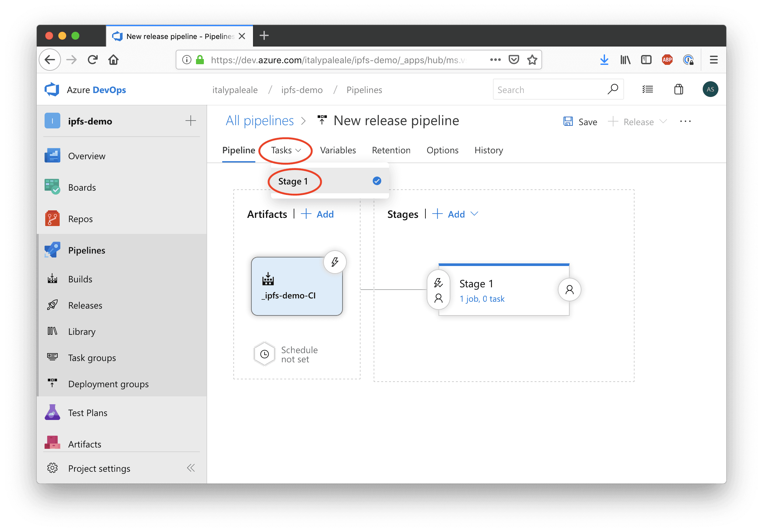Click Add next to Artifacts
The image size is (763, 532).
tap(317, 214)
